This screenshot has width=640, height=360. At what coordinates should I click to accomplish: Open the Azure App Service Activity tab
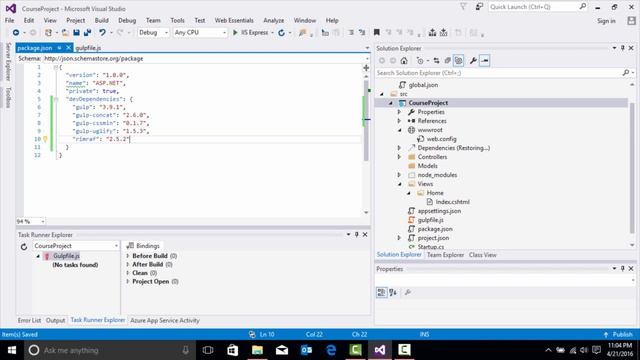pyautogui.click(x=165, y=320)
